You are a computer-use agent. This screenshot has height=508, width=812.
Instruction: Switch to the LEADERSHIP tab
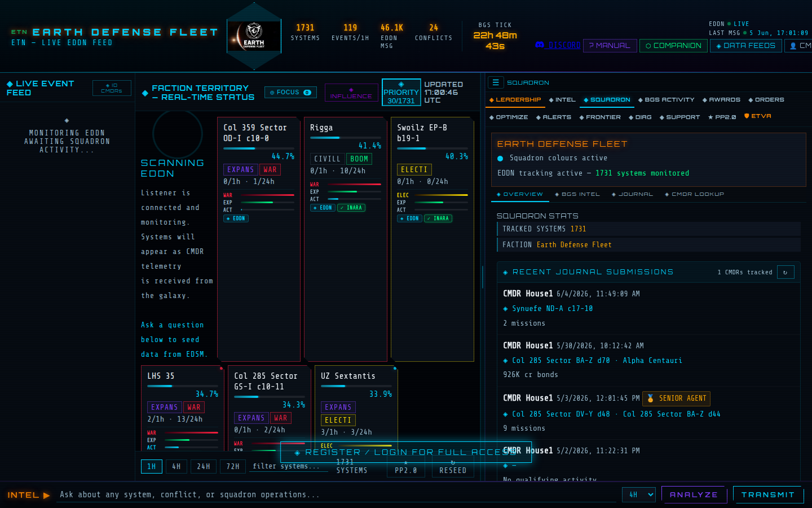tap(515, 100)
